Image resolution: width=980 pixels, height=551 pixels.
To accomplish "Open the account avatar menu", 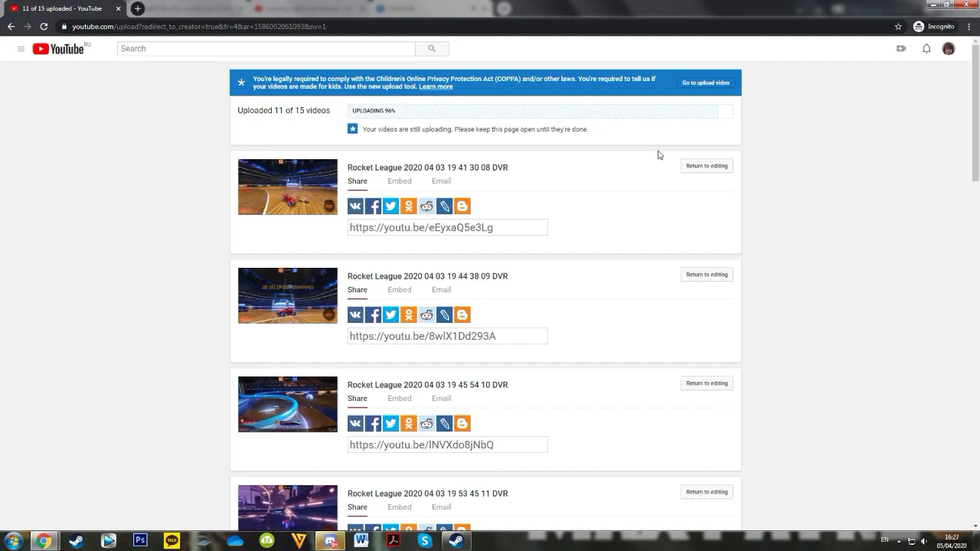I will pos(949,48).
